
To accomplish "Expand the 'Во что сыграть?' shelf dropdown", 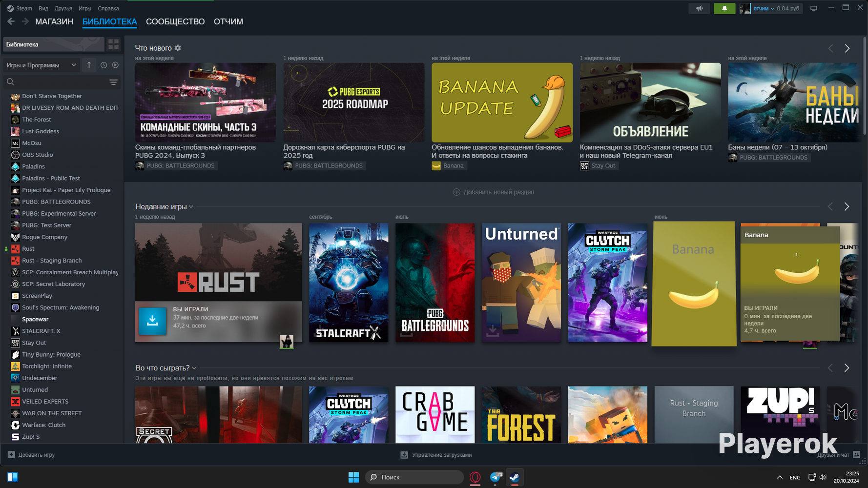I will pos(194,368).
